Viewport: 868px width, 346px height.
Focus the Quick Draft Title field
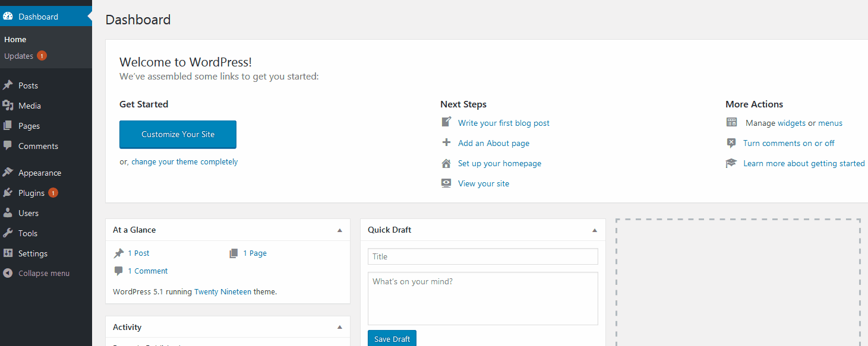(483, 256)
